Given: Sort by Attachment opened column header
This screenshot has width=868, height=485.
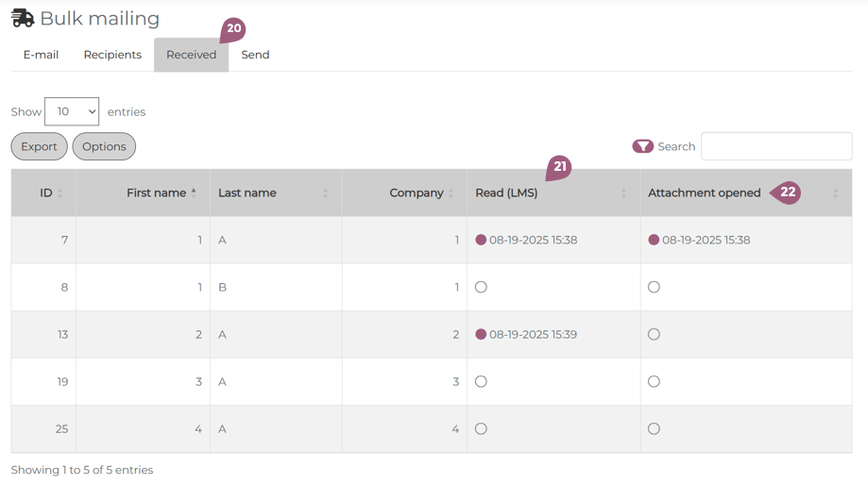Looking at the screenshot, I should click(x=704, y=192).
